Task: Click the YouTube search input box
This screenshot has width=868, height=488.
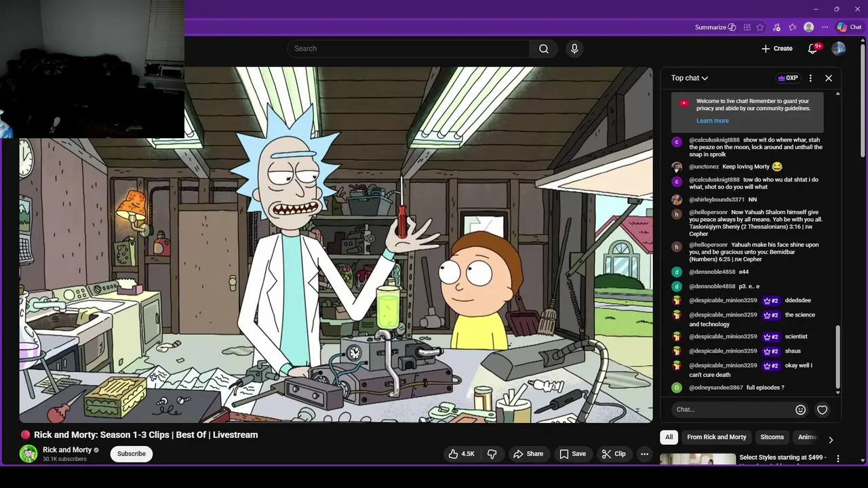Action: tap(409, 49)
